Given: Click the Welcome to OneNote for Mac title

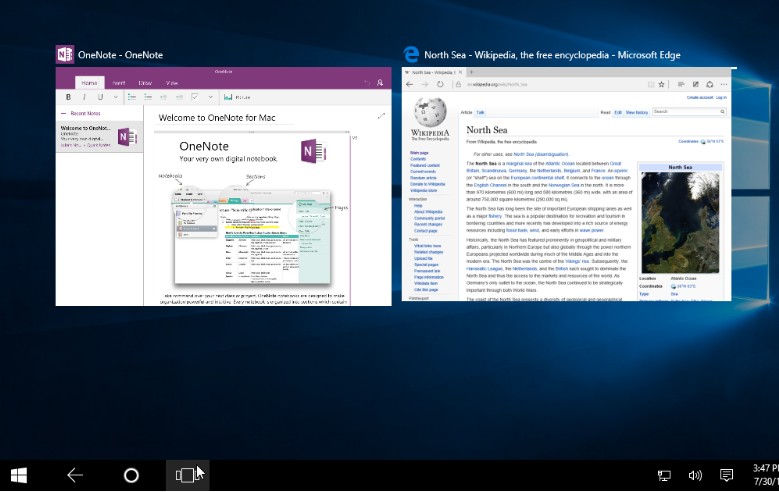Looking at the screenshot, I should pyautogui.click(x=217, y=118).
